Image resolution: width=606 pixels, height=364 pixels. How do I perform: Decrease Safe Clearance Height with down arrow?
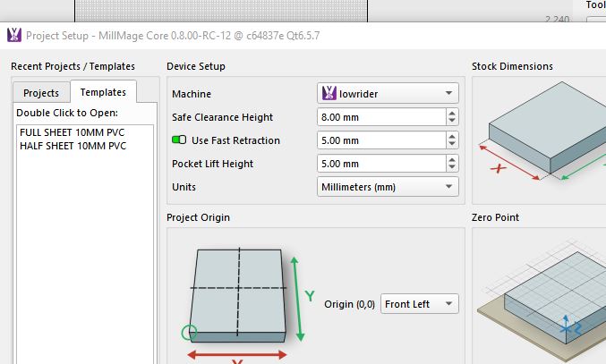(x=452, y=122)
